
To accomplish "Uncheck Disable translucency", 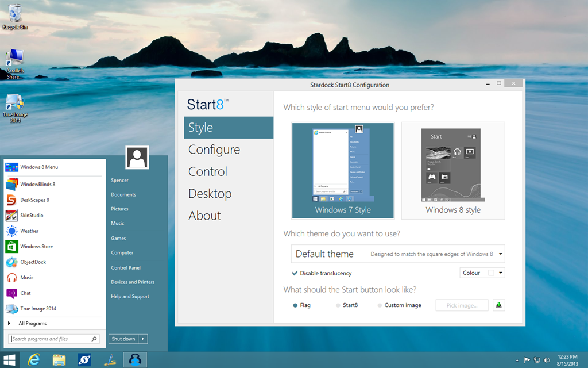I will click(x=295, y=273).
